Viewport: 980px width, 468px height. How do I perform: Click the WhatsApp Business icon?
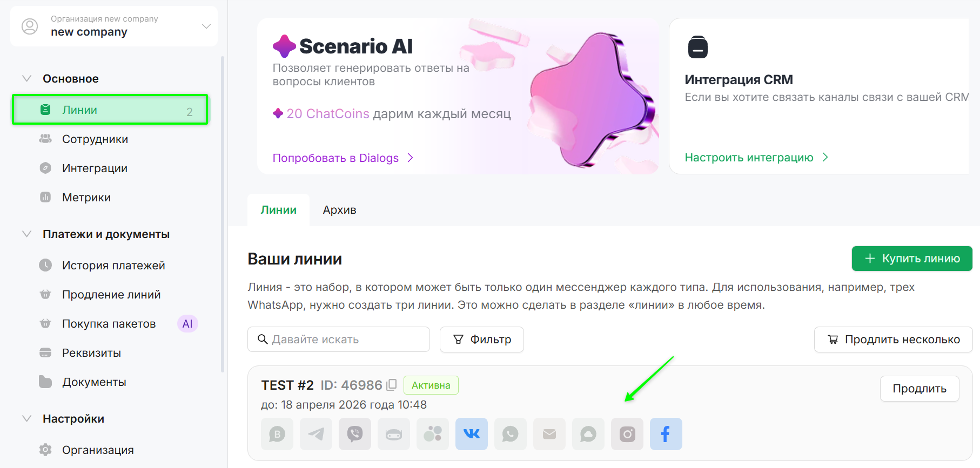(x=277, y=434)
